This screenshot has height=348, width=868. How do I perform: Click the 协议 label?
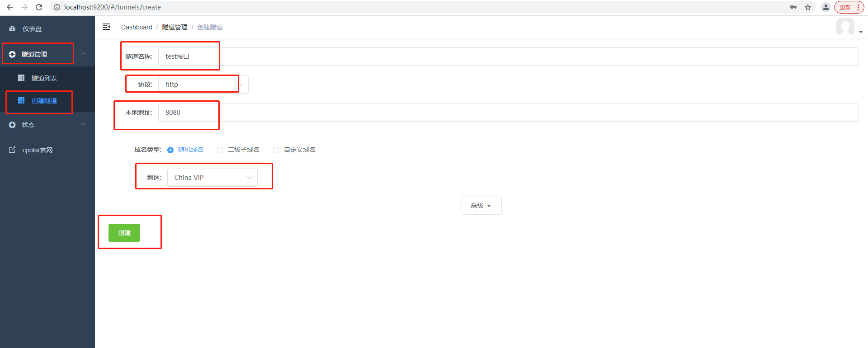[x=145, y=85]
